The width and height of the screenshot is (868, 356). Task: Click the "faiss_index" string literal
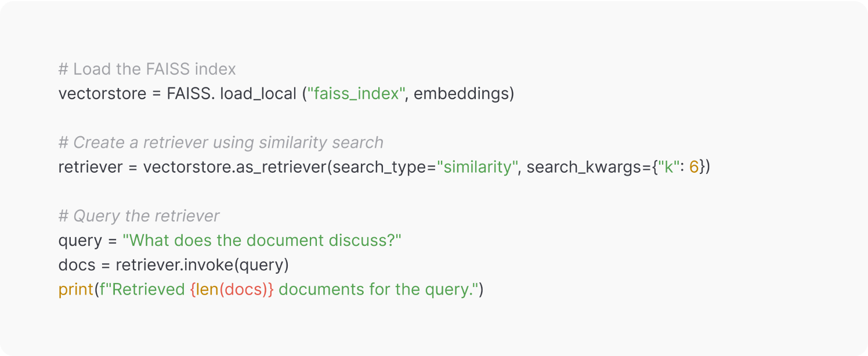click(x=356, y=94)
